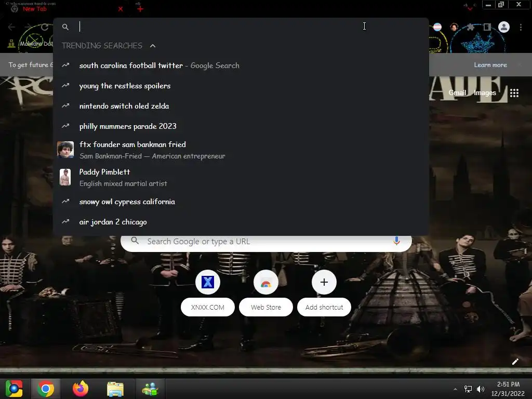The width and height of the screenshot is (532, 399).
Task: Collapse the Trending Searches section
Action: [153, 46]
